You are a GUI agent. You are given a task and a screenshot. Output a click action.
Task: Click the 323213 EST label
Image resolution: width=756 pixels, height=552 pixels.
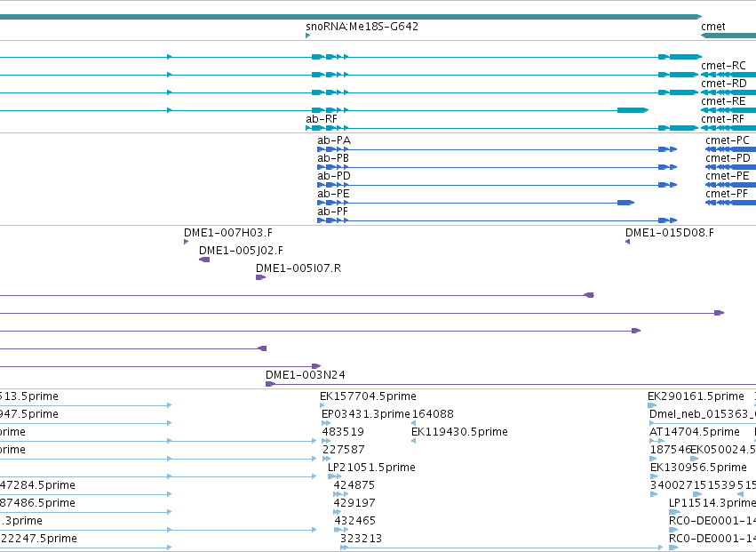[362, 539]
